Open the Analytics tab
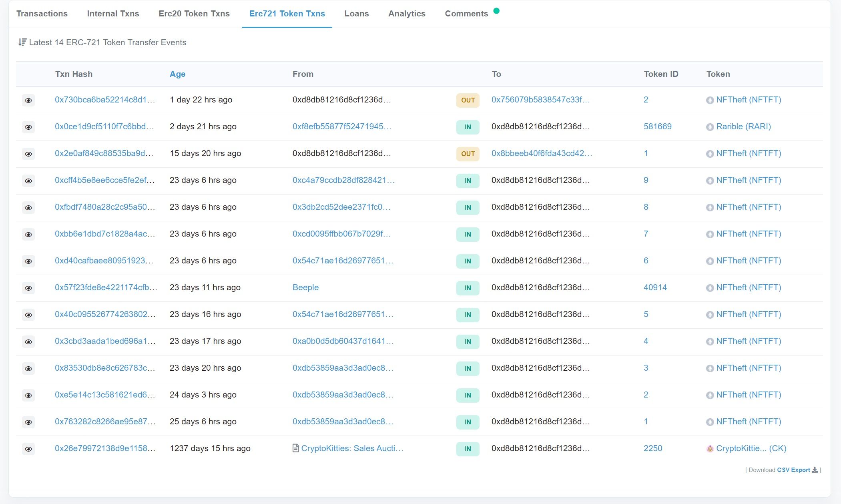 click(x=407, y=14)
